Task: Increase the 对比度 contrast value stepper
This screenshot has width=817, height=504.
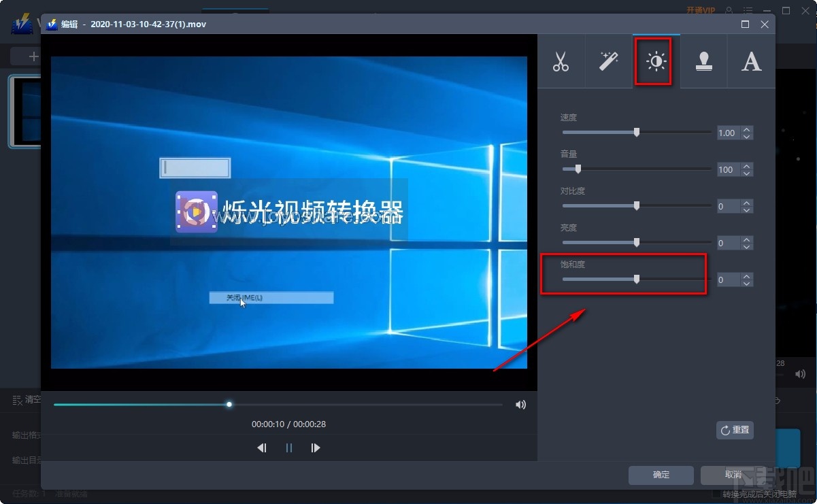Action: (x=746, y=202)
